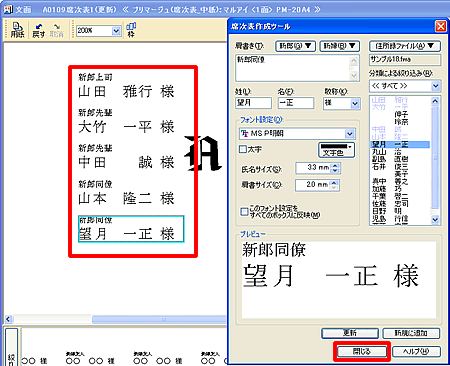Open the 用紙 paper settings icon
Viewport: 450px width, 366px height.
pos(17,30)
